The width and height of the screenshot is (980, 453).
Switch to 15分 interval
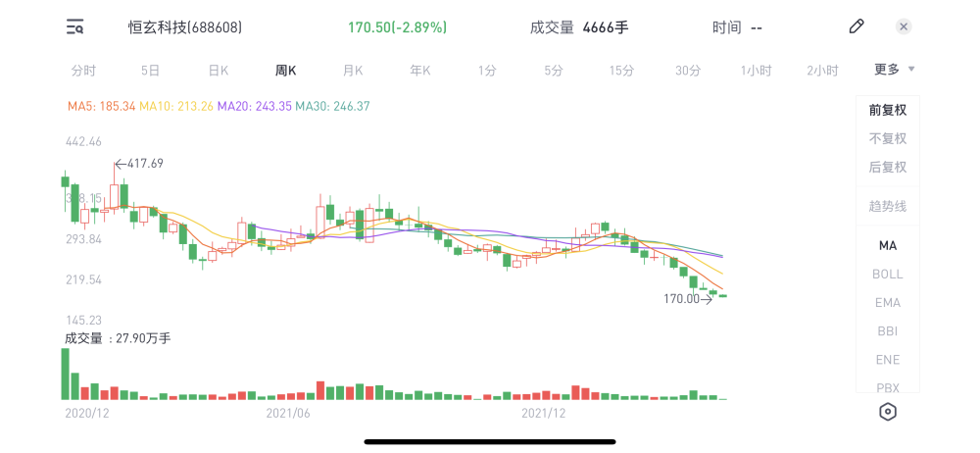(x=621, y=70)
